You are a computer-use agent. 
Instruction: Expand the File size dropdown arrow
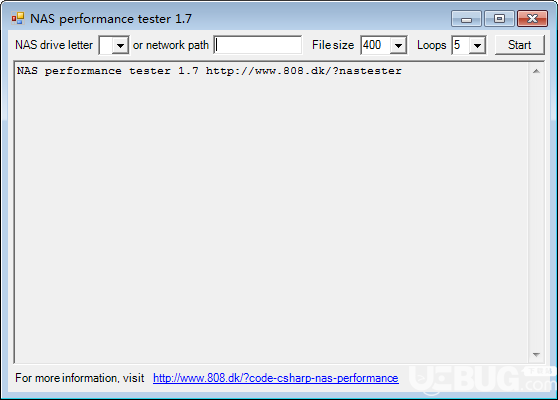coord(398,45)
